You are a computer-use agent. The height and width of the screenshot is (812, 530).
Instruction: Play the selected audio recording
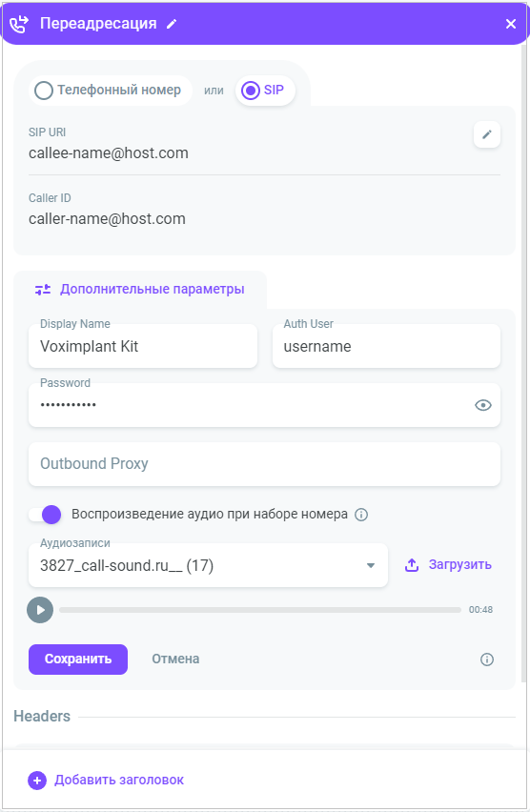[x=40, y=610]
